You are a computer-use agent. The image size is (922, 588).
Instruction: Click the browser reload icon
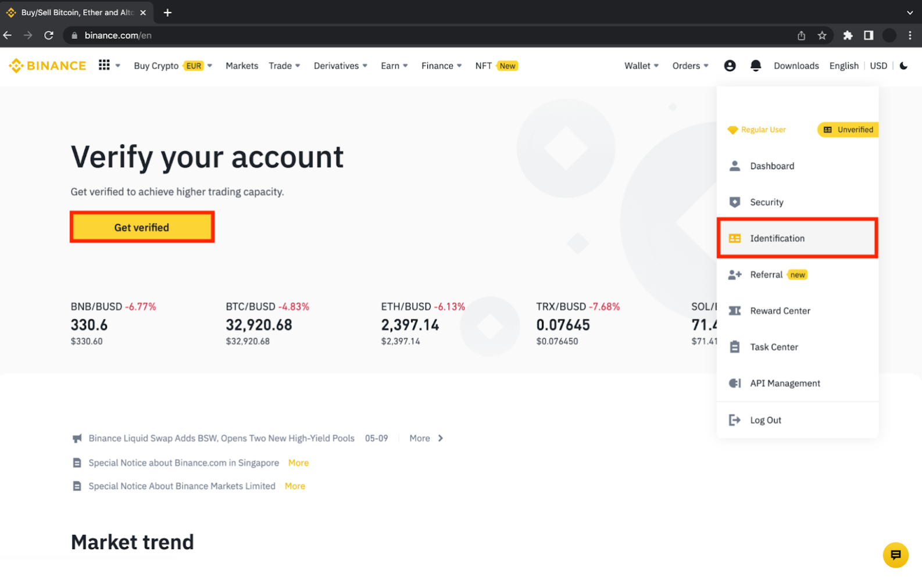49,35
